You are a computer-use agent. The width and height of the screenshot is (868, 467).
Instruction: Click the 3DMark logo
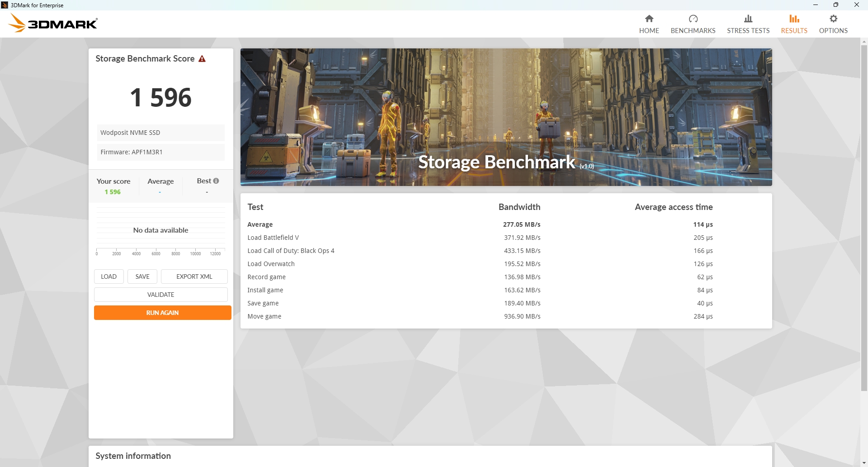pyautogui.click(x=53, y=23)
